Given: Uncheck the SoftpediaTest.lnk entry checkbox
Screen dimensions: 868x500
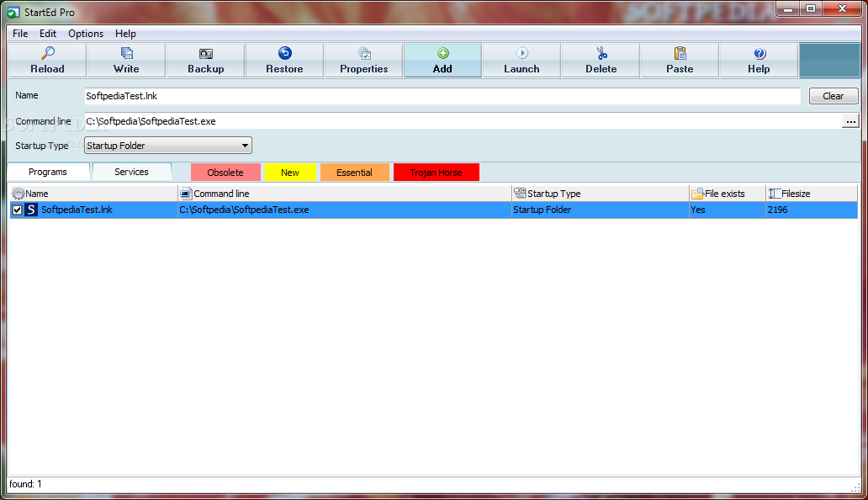Looking at the screenshot, I should tap(17, 210).
